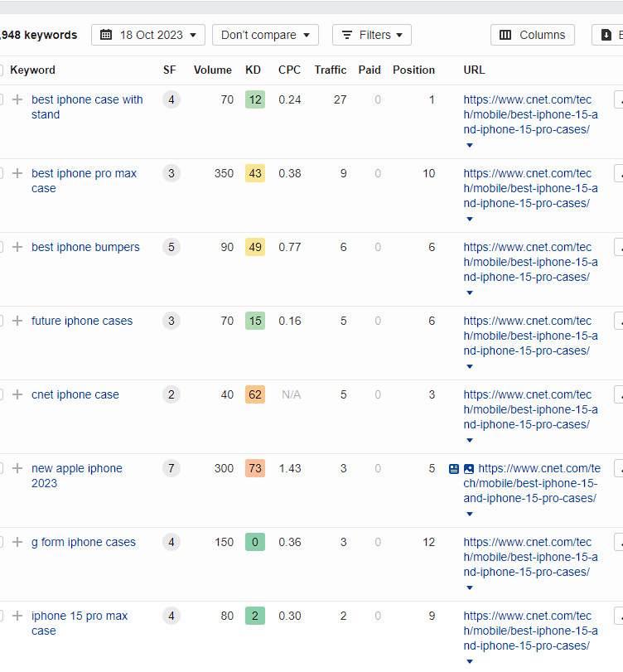Expand URL arrow for 'best iphone pro max case'
The height and width of the screenshot is (672, 623).
(470, 219)
